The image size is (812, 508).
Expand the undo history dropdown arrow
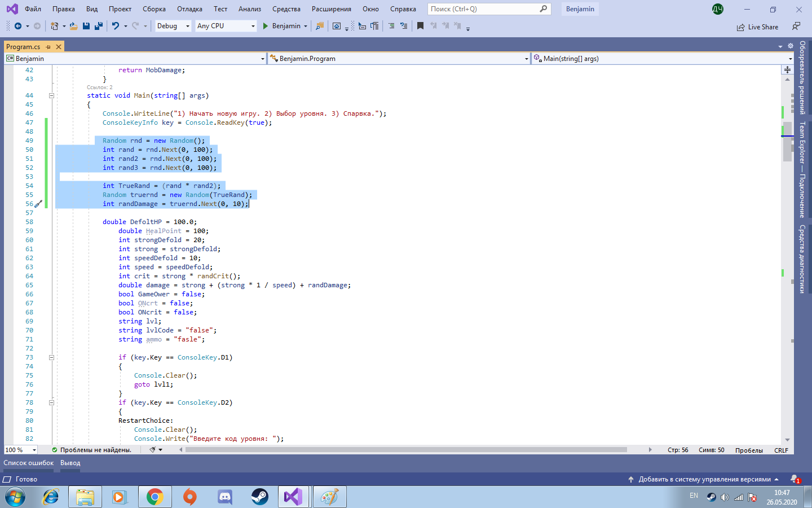click(125, 26)
